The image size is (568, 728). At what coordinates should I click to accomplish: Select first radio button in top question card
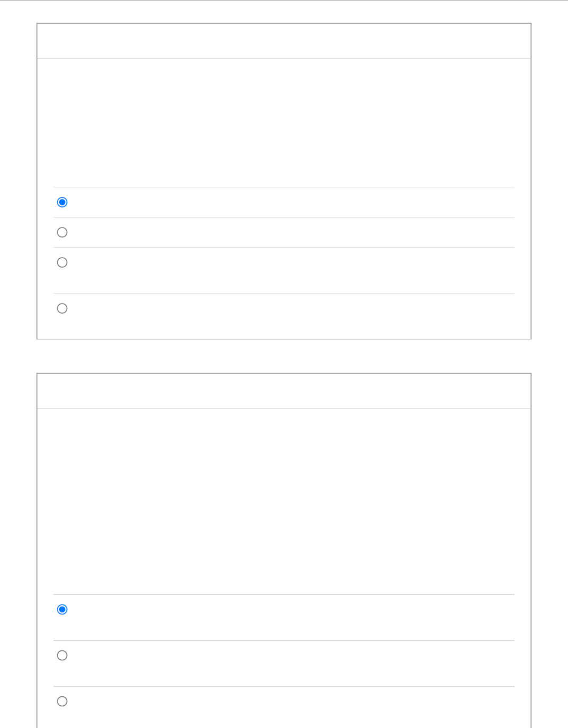tap(62, 202)
